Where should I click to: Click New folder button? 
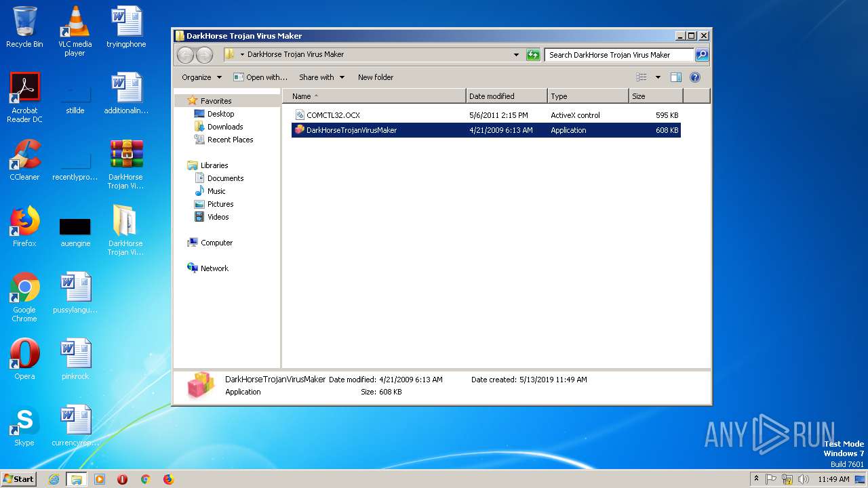pyautogui.click(x=376, y=77)
